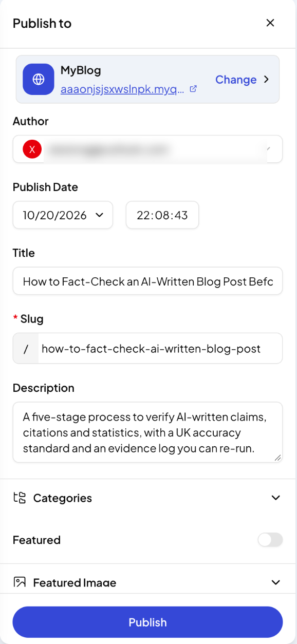The image size is (297, 644).
Task: Click into the Title input field
Action: tap(147, 281)
